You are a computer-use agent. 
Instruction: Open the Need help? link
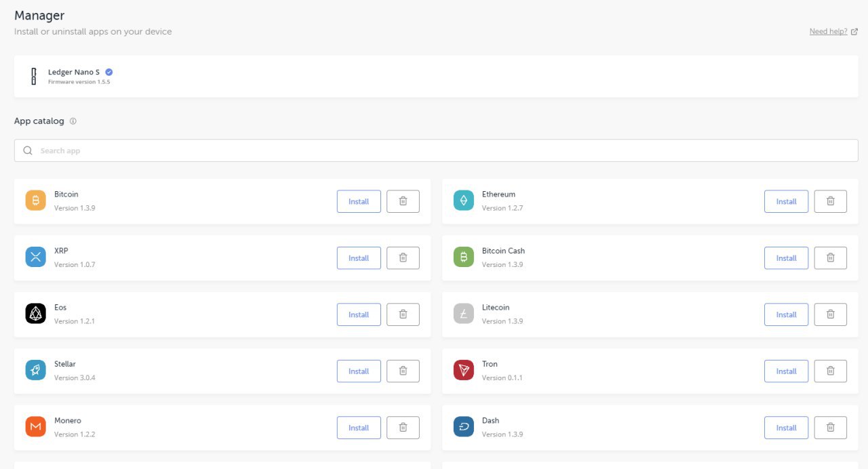click(x=833, y=31)
